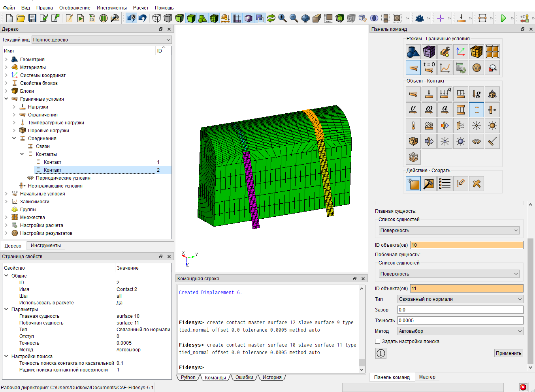
Task: Switch to the 'Мастер' tab
Action: pos(427,377)
